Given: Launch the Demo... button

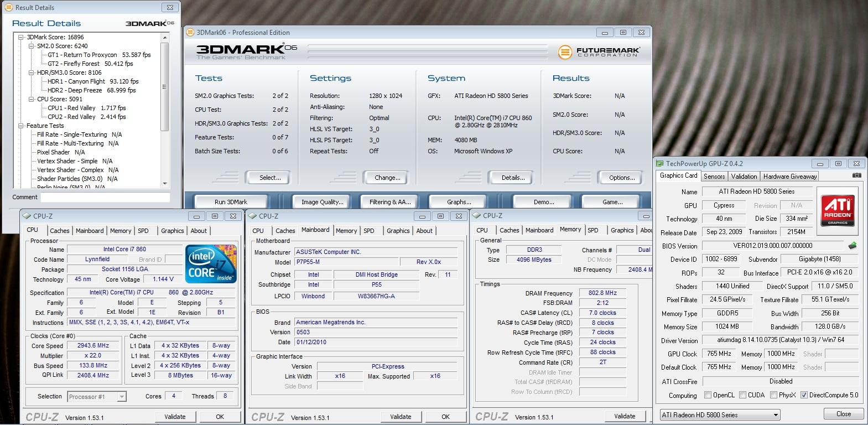Looking at the screenshot, I should click(544, 202).
